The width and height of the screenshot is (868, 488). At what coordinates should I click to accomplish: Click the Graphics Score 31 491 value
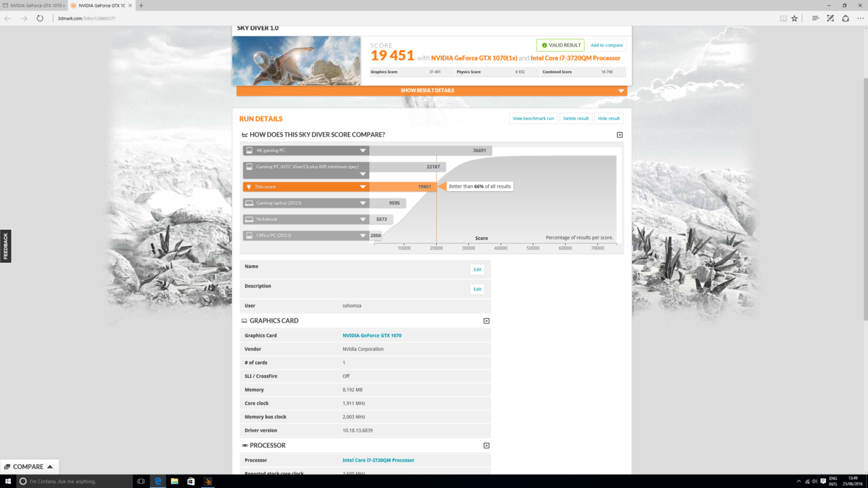pyautogui.click(x=435, y=72)
